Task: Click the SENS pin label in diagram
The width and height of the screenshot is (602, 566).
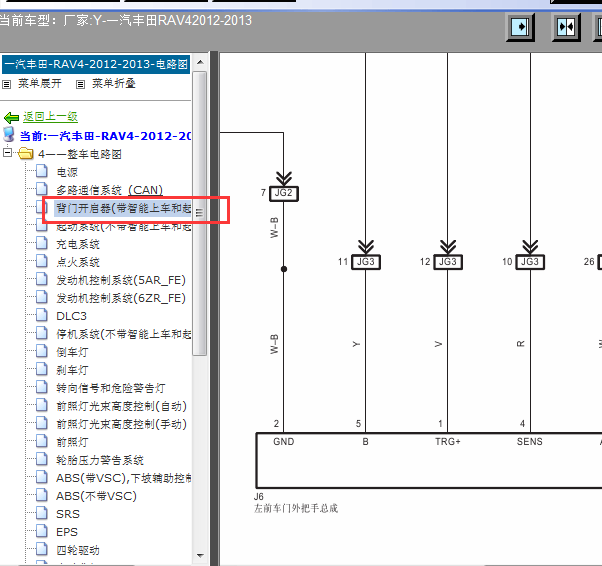Action: [x=529, y=442]
